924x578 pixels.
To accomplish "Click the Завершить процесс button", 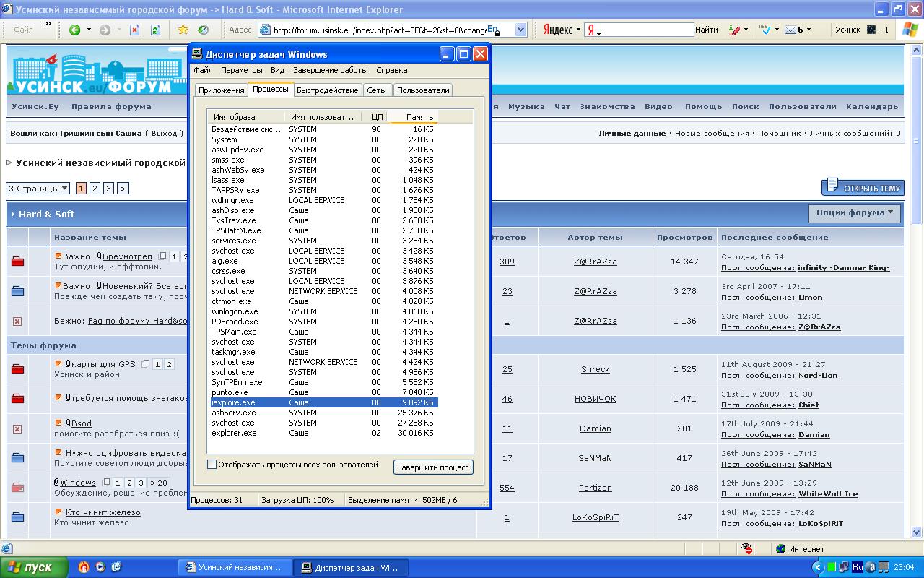I will coord(433,467).
